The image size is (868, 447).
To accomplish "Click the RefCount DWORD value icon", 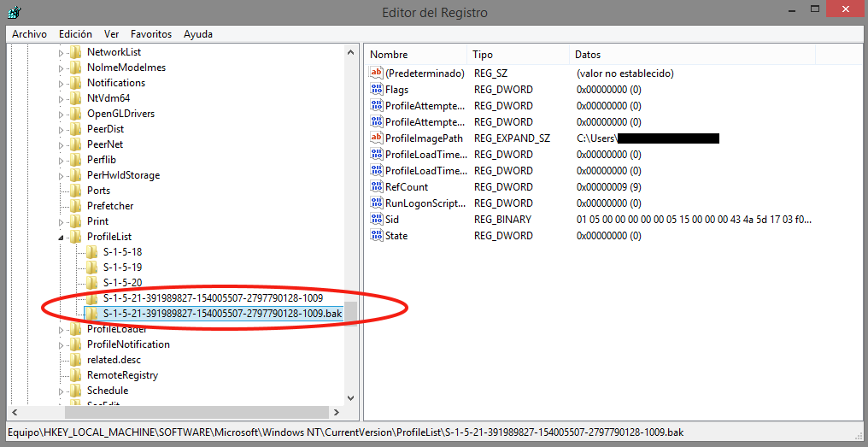I will (376, 187).
